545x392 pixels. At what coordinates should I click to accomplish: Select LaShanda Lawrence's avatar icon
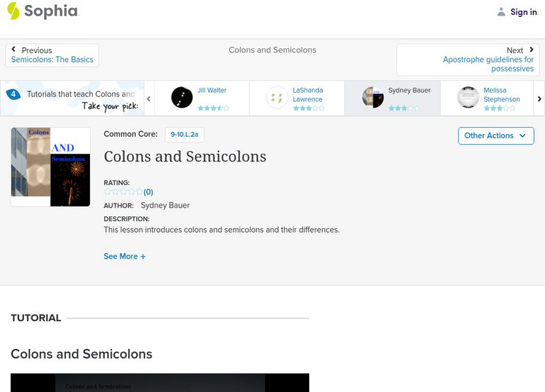(x=277, y=97)
